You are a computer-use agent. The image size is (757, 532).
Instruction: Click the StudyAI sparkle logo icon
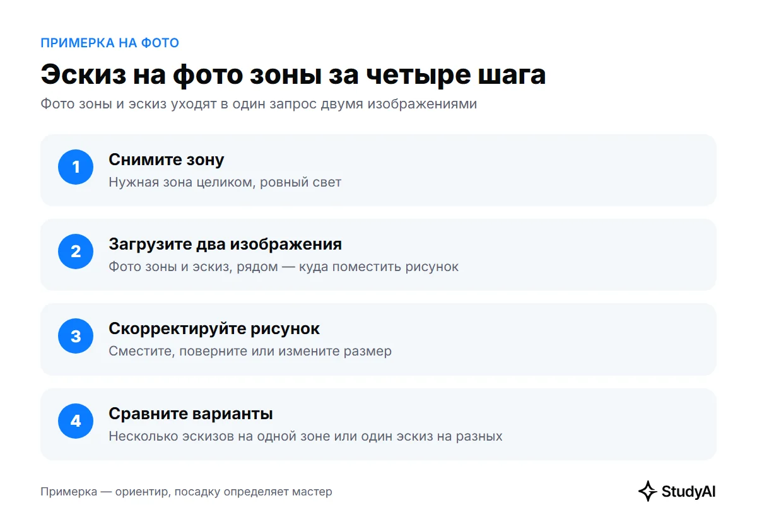tap(648, 491)
